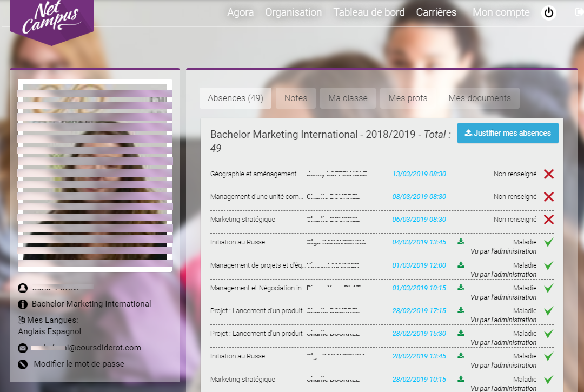Click green checkmark on 01/03/2019 10:15 row
The width and height of the screenshot is (584, 392).
549,288
